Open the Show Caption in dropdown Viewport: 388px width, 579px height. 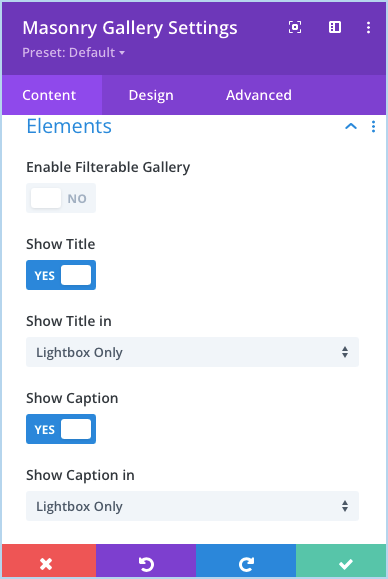tap(192, 506)
